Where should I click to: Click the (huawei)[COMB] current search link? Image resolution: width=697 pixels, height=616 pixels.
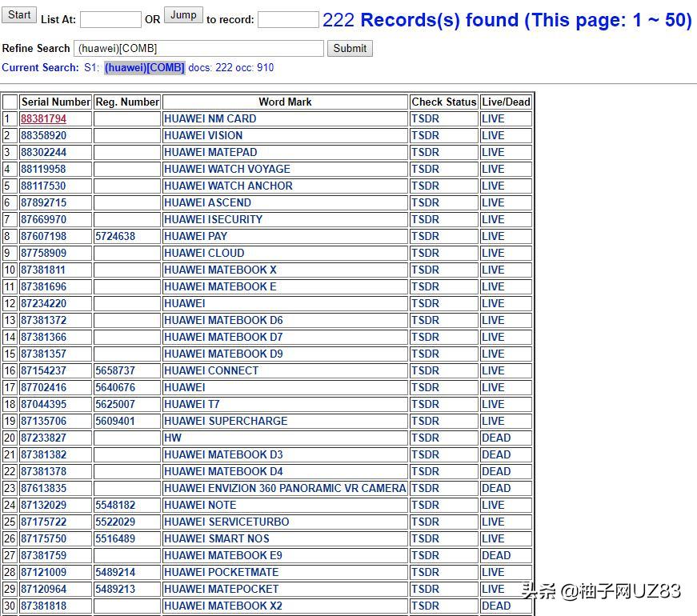coord(145,67)
